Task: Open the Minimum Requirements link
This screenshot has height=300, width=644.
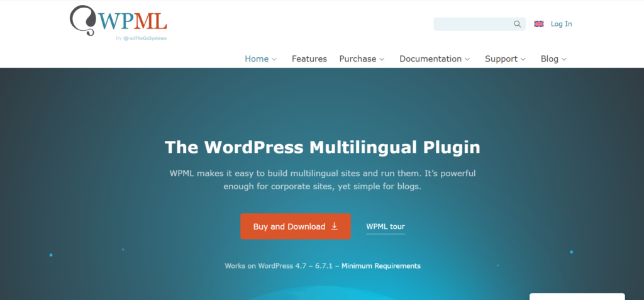Action: 380,266
